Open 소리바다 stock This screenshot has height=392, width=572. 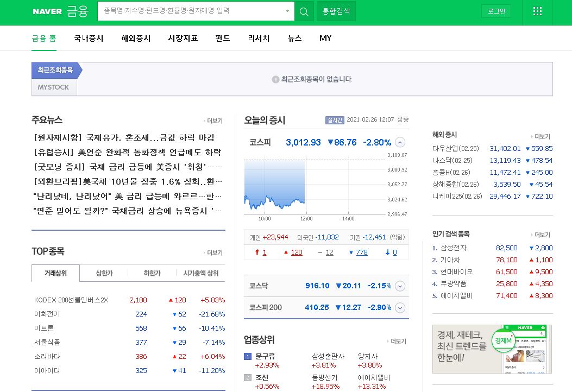pyautogui.click(x=47, y=356)
